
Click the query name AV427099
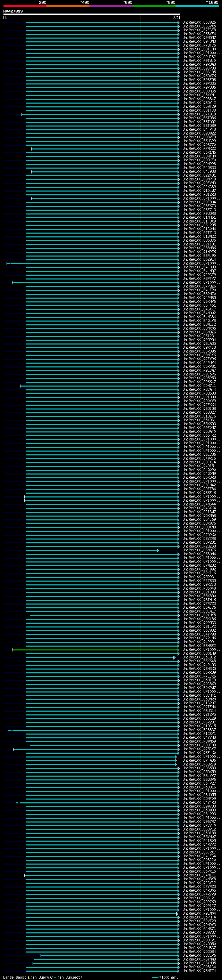tap(13, 11)
